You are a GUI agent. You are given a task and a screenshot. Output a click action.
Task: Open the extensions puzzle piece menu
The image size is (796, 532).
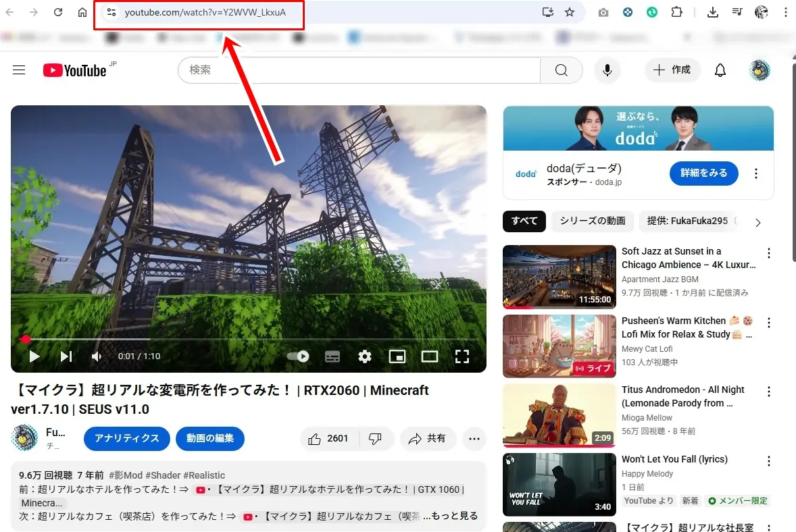pyautogui.click(x=676, y=12)
